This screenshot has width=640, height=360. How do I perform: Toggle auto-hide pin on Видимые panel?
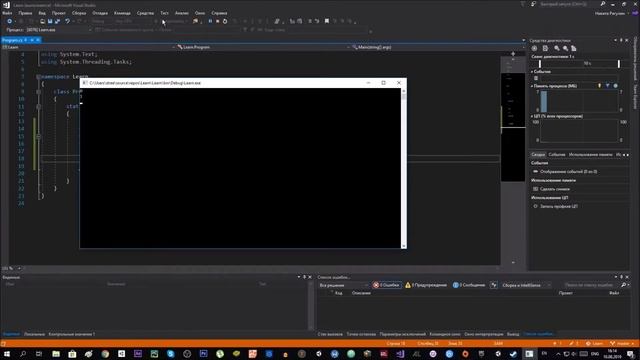pyautogui.click(x=304, y=277)
